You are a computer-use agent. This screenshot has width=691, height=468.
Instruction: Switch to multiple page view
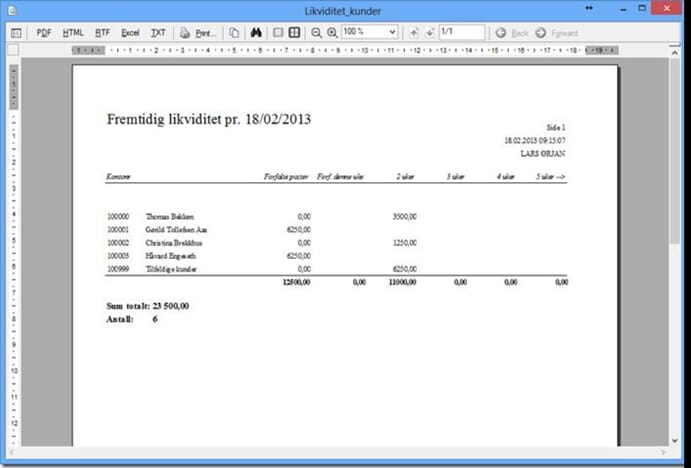click(294, 32)
